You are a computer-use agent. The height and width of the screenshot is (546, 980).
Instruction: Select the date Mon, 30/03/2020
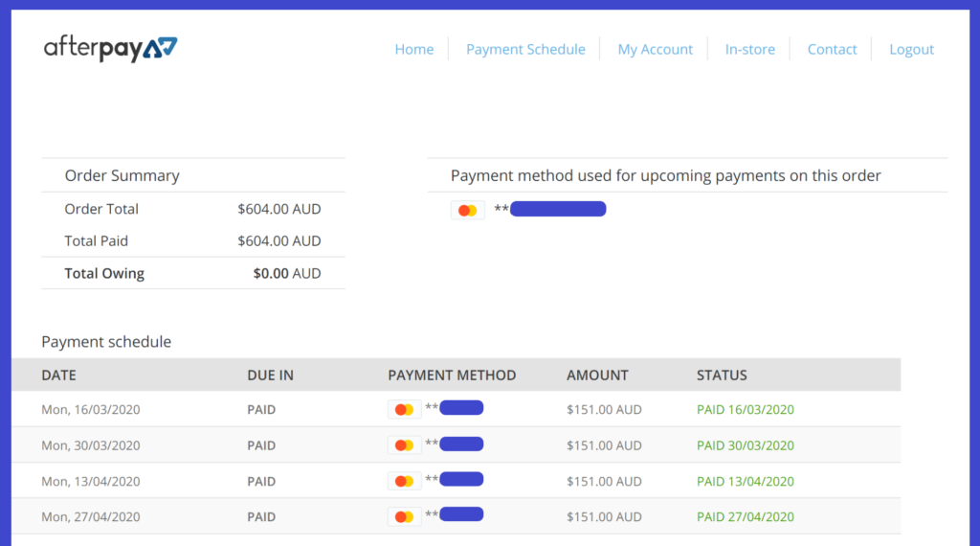tap(91, 445)
